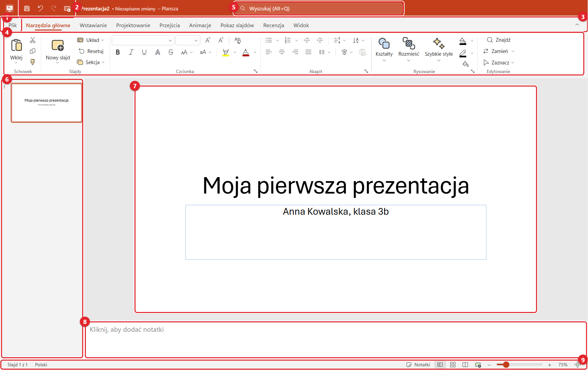588x370 pixels.
Task: Toggle underline formatting
Action: pyautogui.click(x=144, y=52)
